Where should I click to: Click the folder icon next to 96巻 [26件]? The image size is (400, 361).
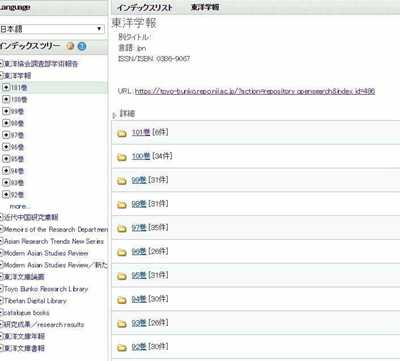(122, 252)
